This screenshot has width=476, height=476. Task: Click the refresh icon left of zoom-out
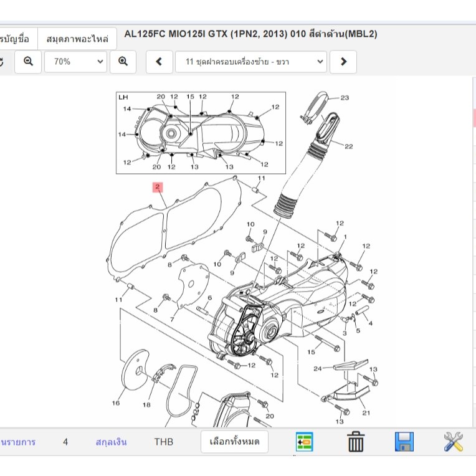pos(1,62)
